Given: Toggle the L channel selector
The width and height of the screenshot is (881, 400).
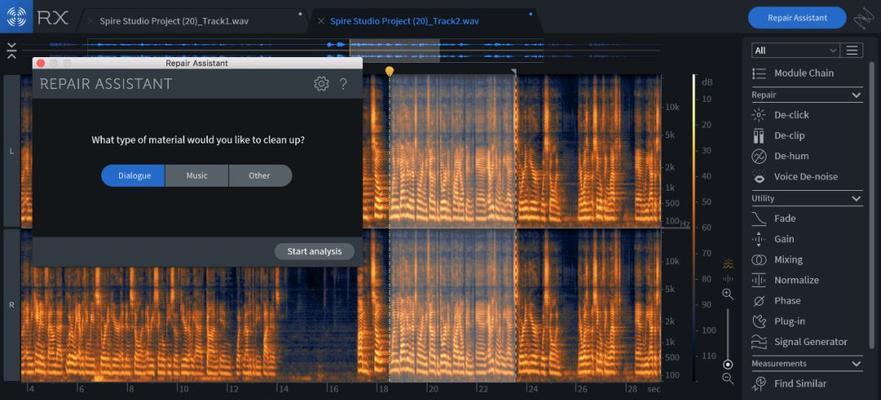Looking at the screenshot, I should pos(11,152).
